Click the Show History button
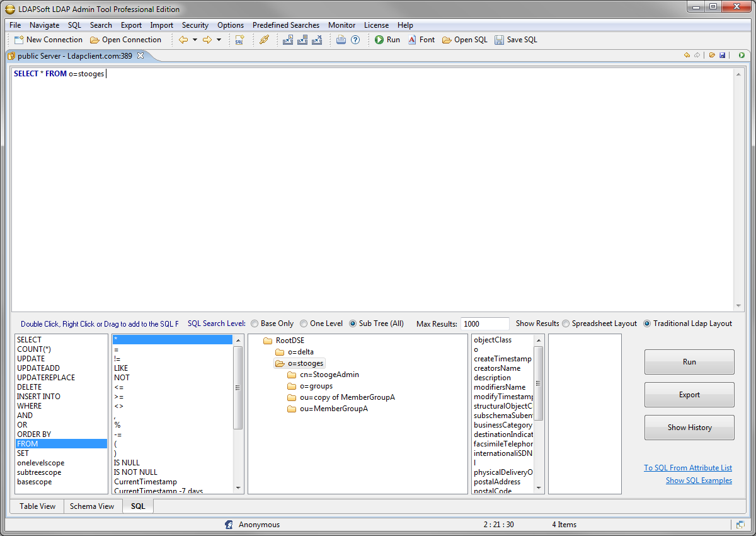Image resolution: width=756 pixels, height=536 pixels. (x=689, y=427)
